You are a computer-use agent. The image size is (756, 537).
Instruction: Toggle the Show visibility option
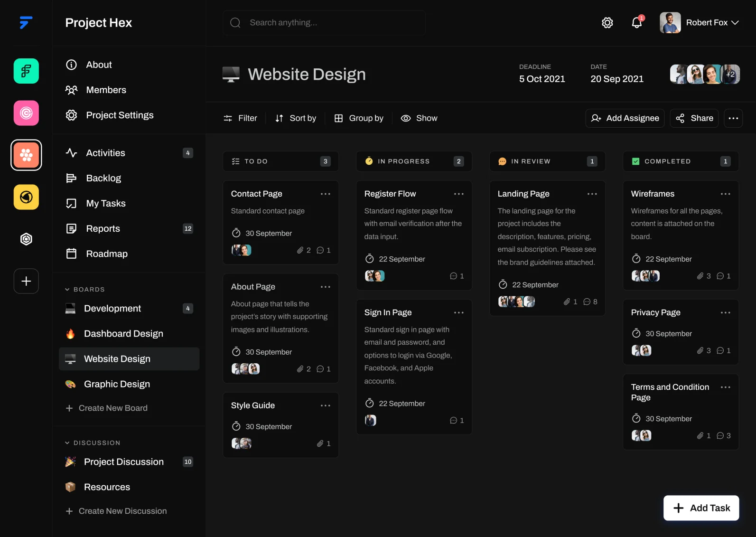click(419, 118)
